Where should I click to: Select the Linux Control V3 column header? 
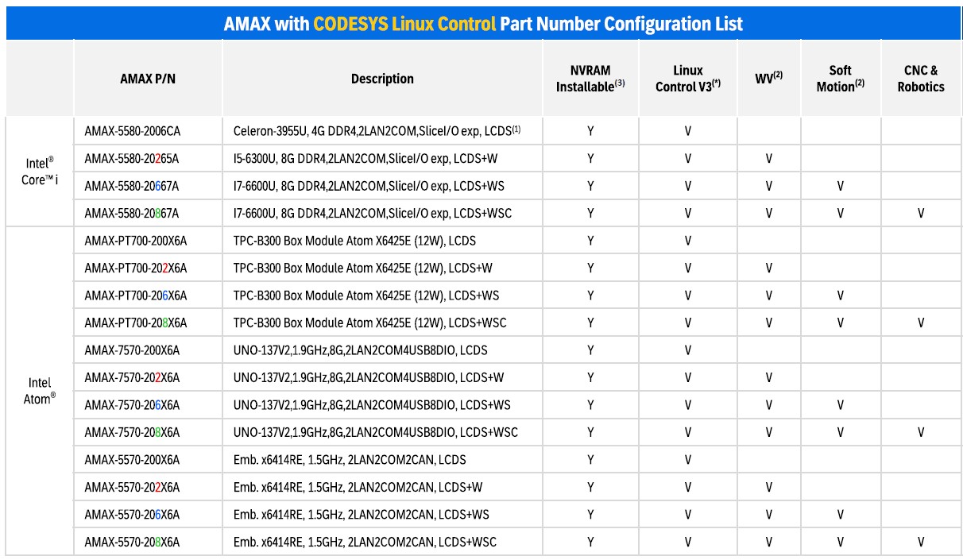[687, 79]
